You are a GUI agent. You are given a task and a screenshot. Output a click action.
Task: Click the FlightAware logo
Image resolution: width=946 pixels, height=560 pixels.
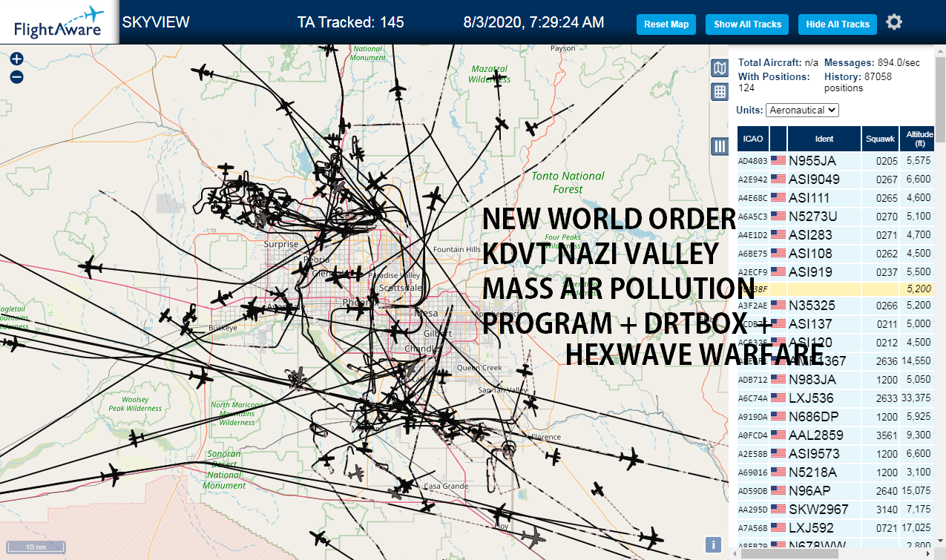pos(58,22)
